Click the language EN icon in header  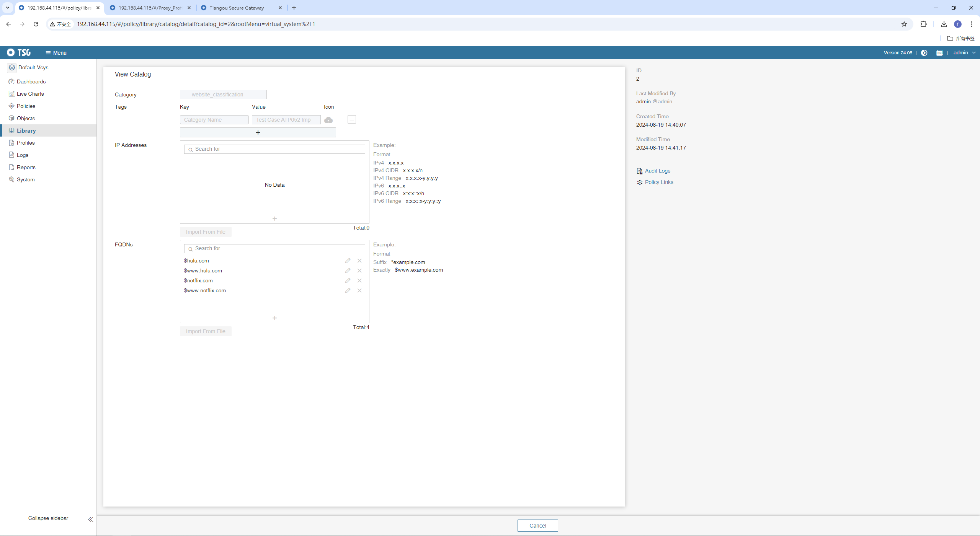point(939,53)
